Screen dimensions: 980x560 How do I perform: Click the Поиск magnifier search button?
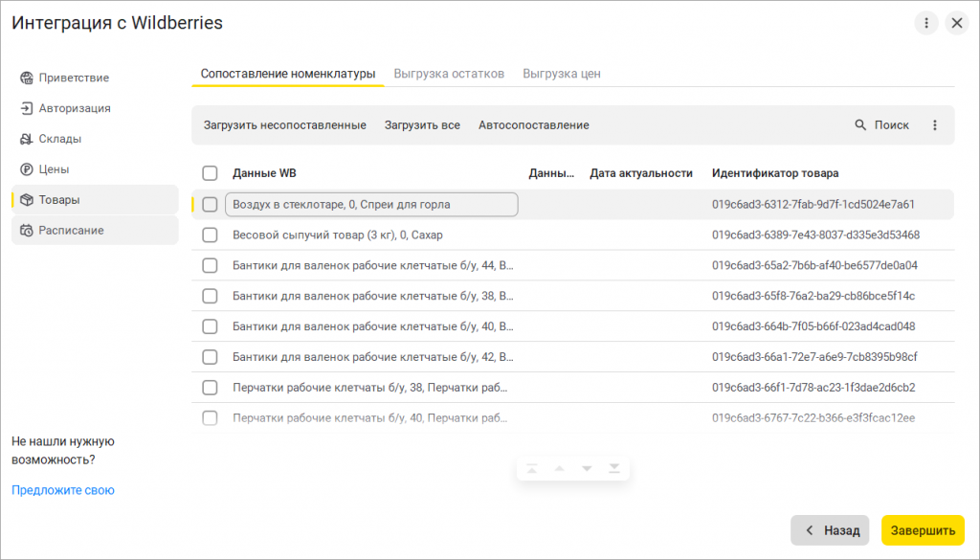click(x=881, y=125)
